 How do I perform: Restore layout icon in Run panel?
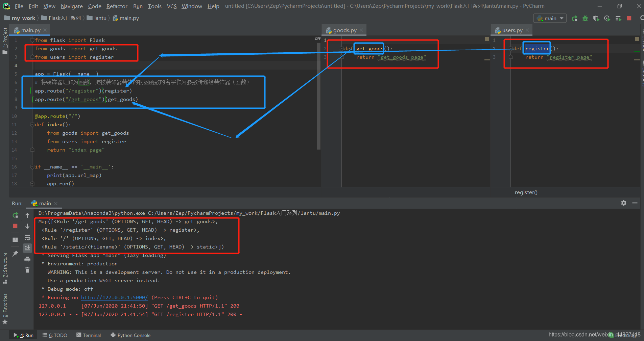[x=15, y=239]
